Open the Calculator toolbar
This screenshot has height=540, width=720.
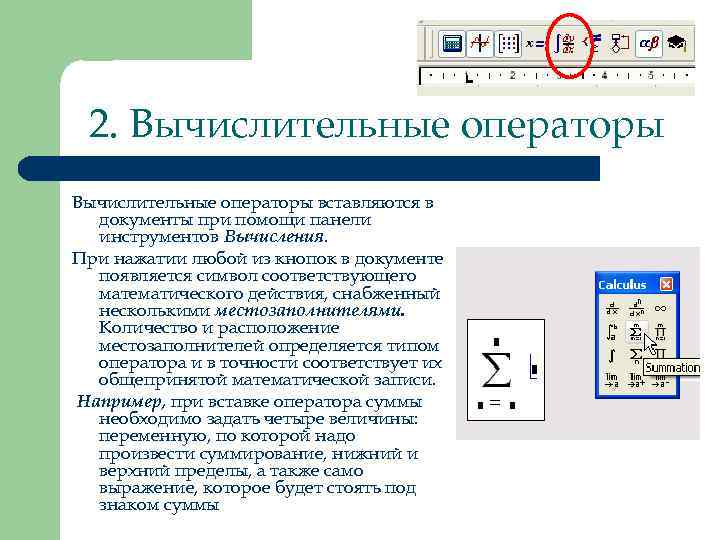452,44
